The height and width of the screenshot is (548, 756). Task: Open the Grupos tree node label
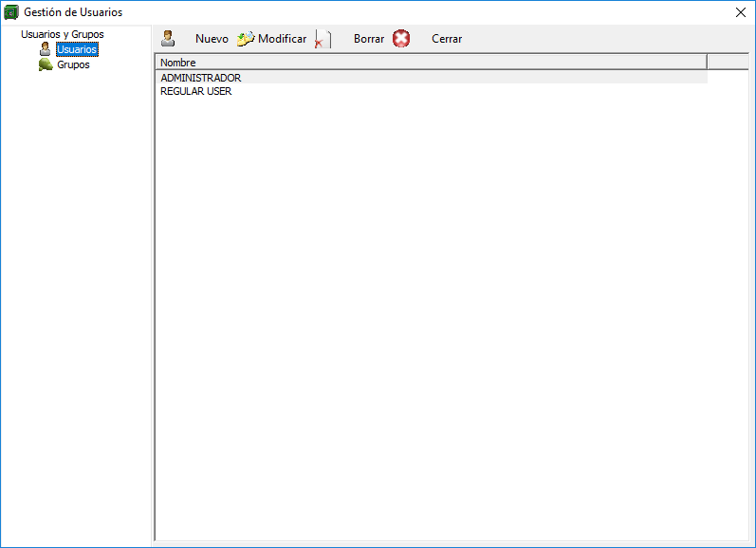pyautogui.click(x=73, y=65)
